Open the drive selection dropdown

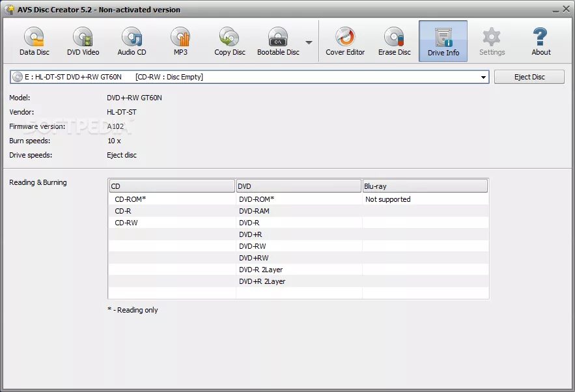tap(483, 76)
